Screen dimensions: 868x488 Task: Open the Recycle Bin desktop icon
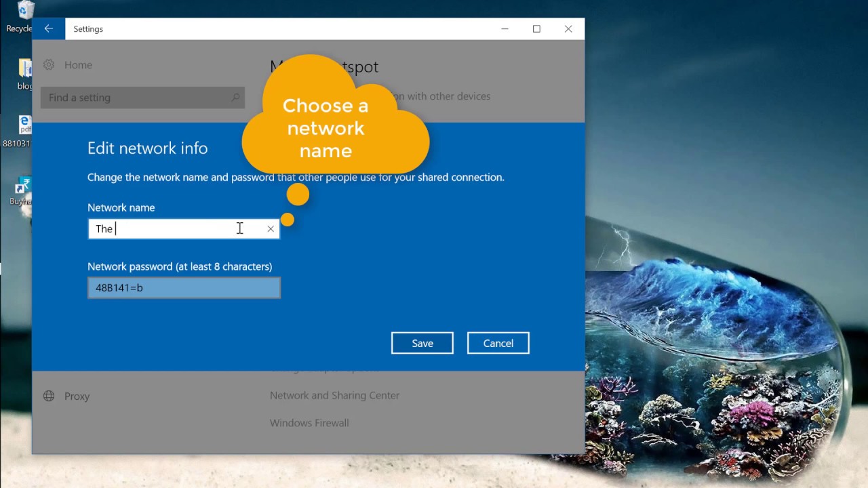point(24,10)
